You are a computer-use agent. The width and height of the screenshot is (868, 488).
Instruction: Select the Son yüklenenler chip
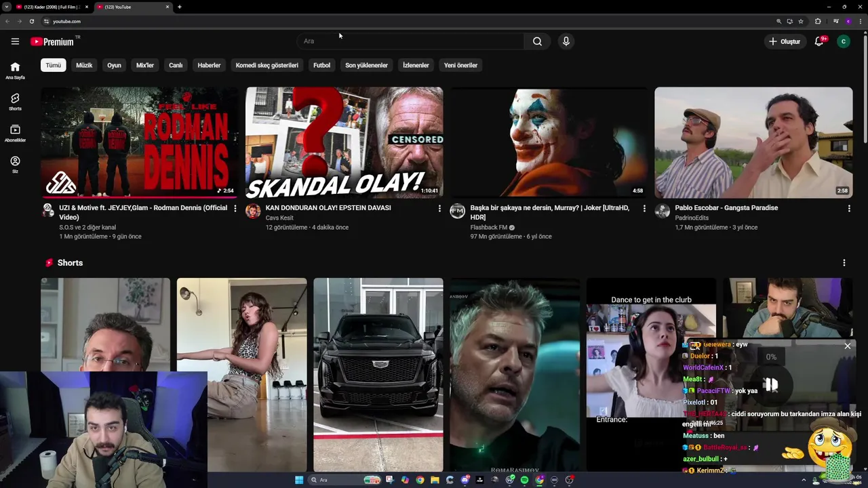pos(366,65)
